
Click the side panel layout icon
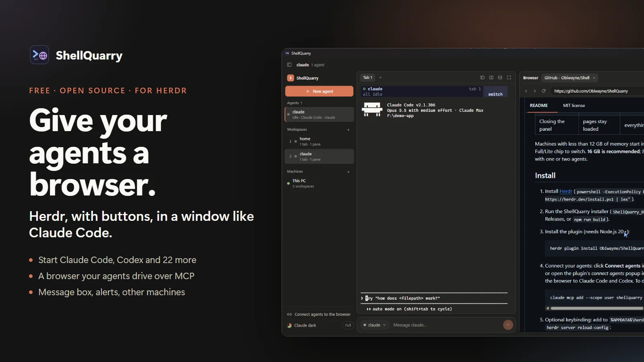[482, 78]
